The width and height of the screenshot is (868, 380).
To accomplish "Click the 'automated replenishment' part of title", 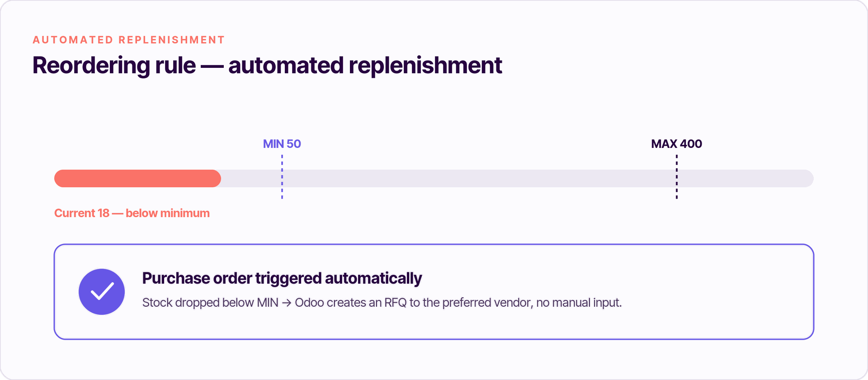I will 365,65.
